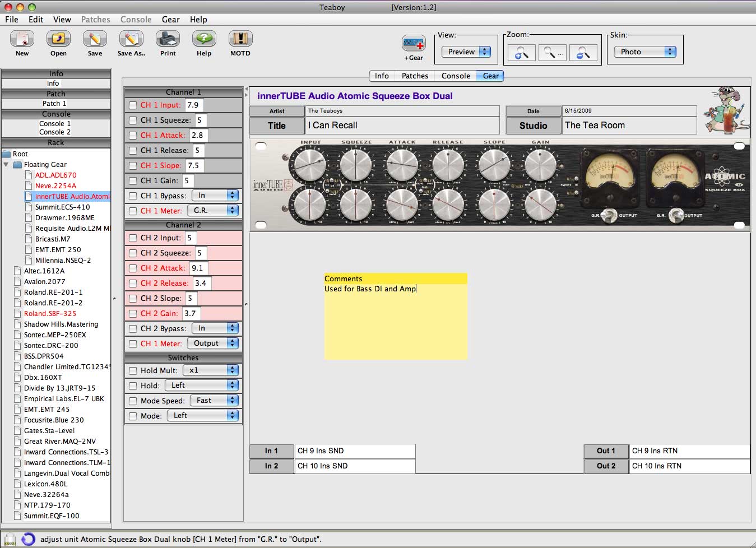Select Roland.SBF-325 in the rack tree

(x=50, y=314)
